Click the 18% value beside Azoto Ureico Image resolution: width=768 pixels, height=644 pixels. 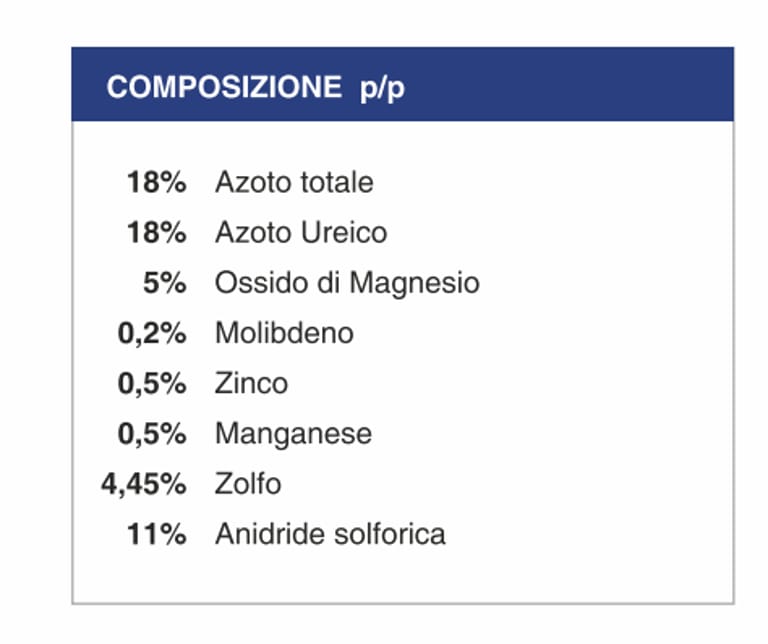tap(156, 233)
